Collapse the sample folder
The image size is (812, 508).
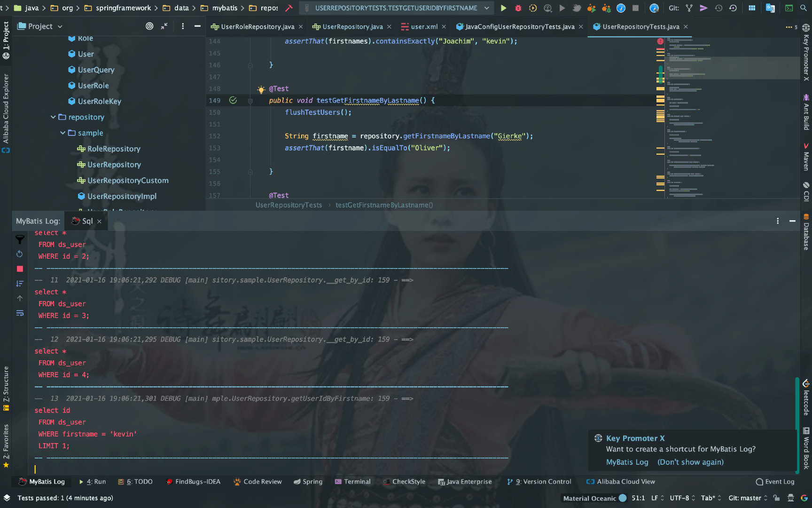point(62,133)
